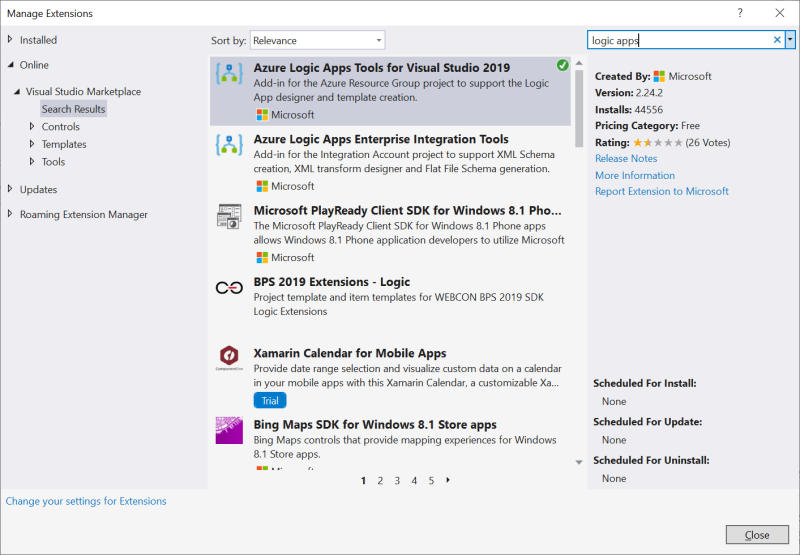Open the More Information link
This screenshot has width=800, height=555.
pyautogui.click(x=635, y=175)
